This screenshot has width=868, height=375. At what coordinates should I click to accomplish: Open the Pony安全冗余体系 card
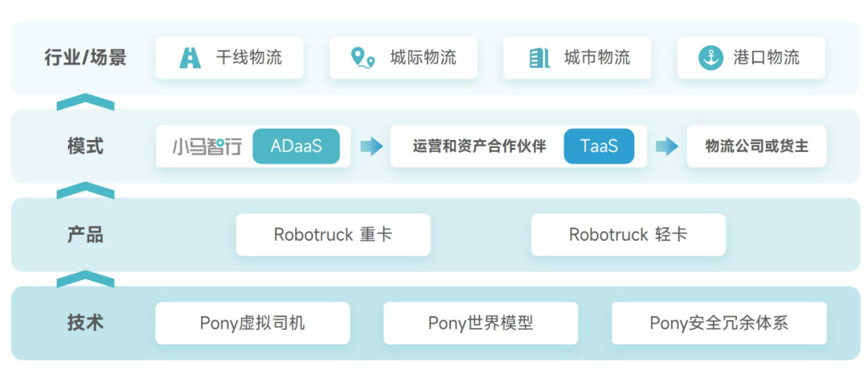[719, 323]
